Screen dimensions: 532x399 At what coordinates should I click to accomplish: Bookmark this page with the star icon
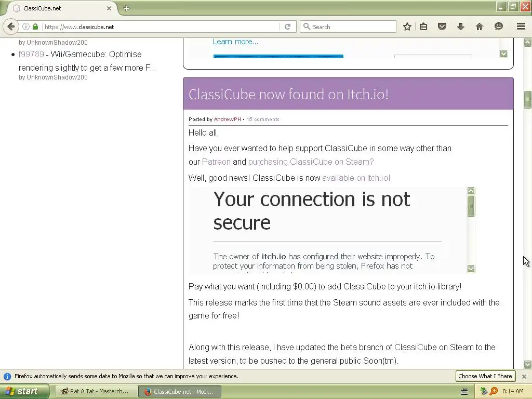click(x=407, y=26)
